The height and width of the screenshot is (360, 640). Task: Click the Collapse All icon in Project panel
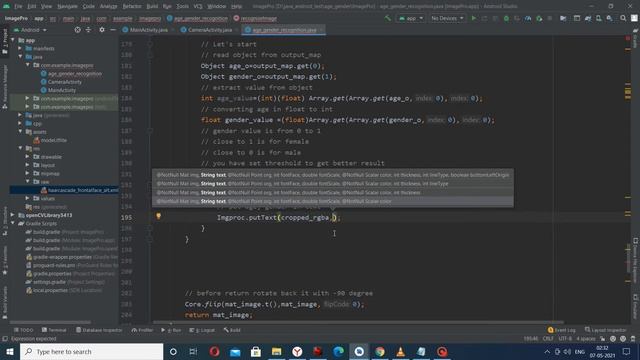click(x=89, y=30)
